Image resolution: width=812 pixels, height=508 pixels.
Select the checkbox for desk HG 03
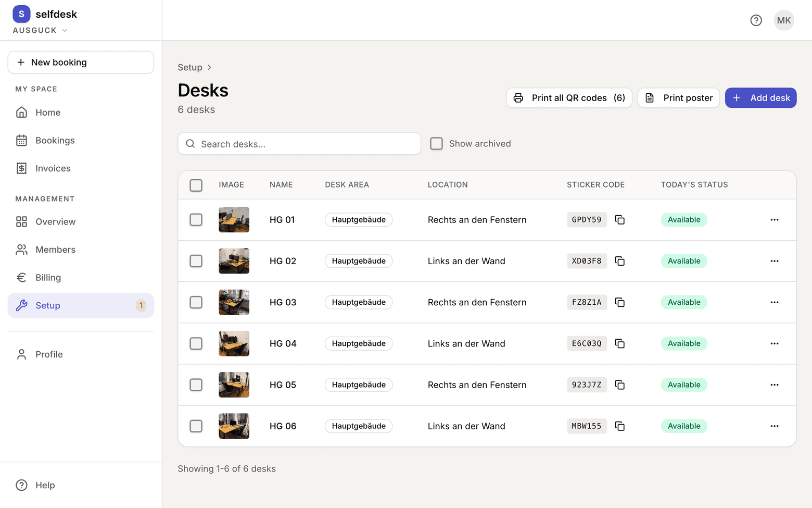[196, 302]
